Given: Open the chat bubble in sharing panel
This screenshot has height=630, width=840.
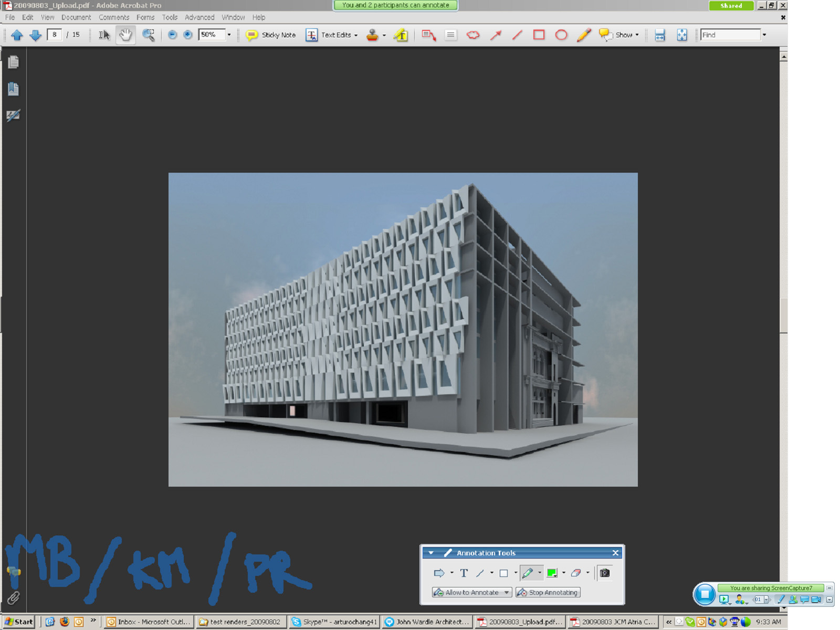Looking at the screenshot, I should 804,600.
